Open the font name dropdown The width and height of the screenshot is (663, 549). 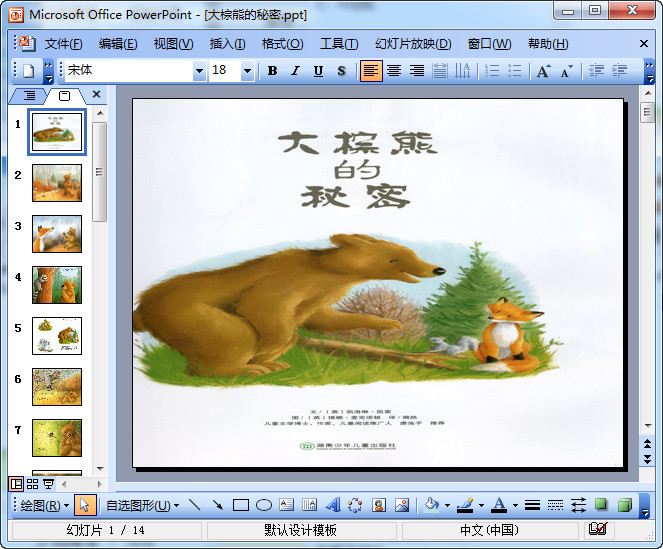pyautogui.click(x=199, y=71)
